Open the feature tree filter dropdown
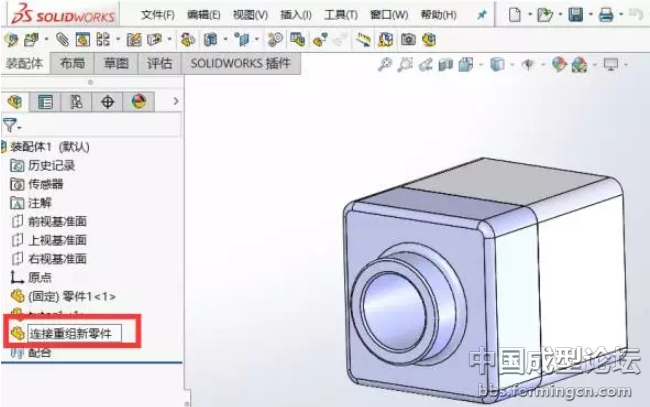The image size is (650, 407). coord(10,126)
